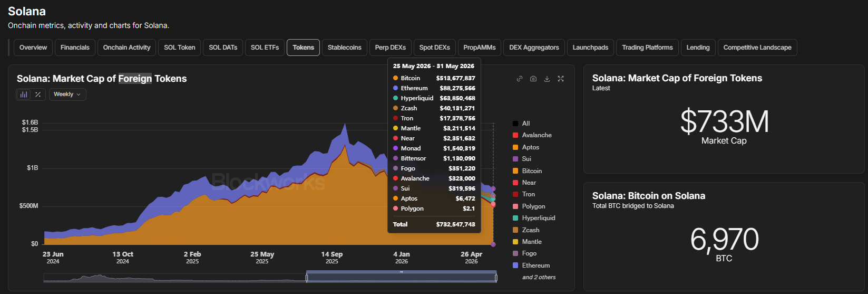Click left handle of time range slider
This screenshot has height=294, width=868.
(x=306, y=277)
